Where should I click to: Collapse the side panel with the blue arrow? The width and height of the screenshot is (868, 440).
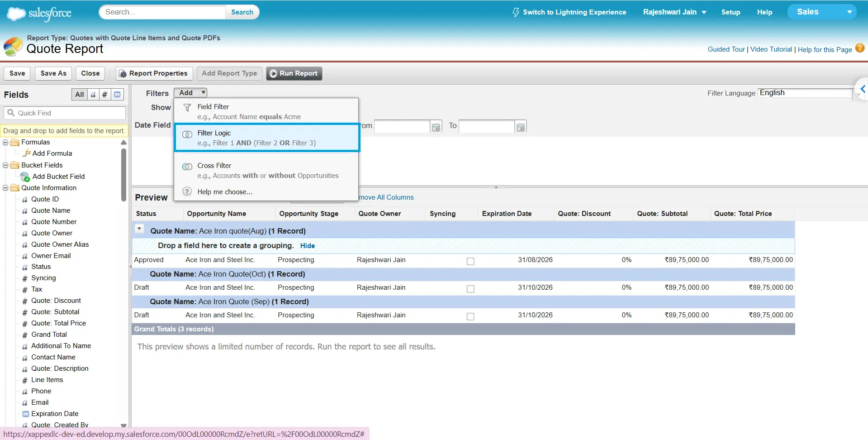pos(863,89)
